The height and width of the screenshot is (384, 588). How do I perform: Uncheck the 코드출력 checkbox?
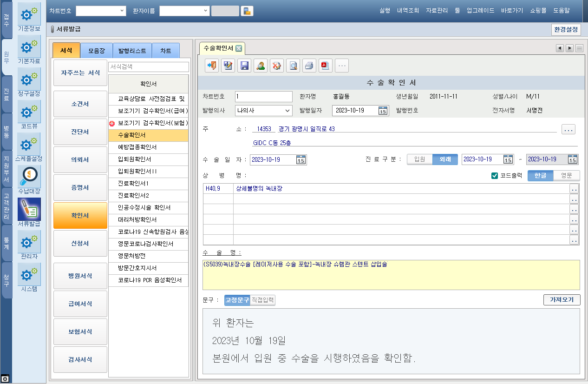495,176
